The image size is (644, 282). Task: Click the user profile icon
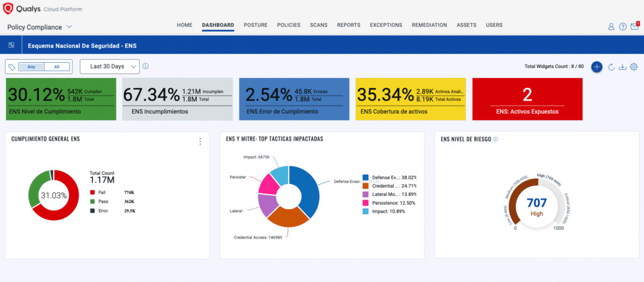[x=611, y=26]
